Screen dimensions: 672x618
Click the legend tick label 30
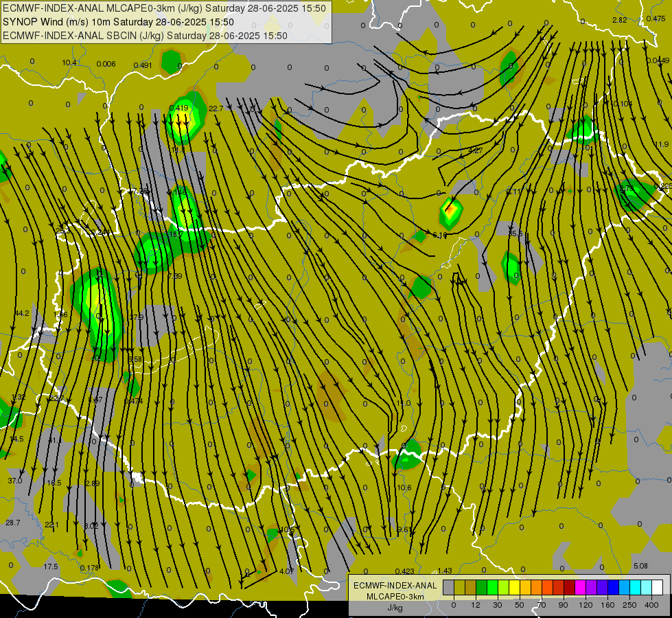[497, 605]
